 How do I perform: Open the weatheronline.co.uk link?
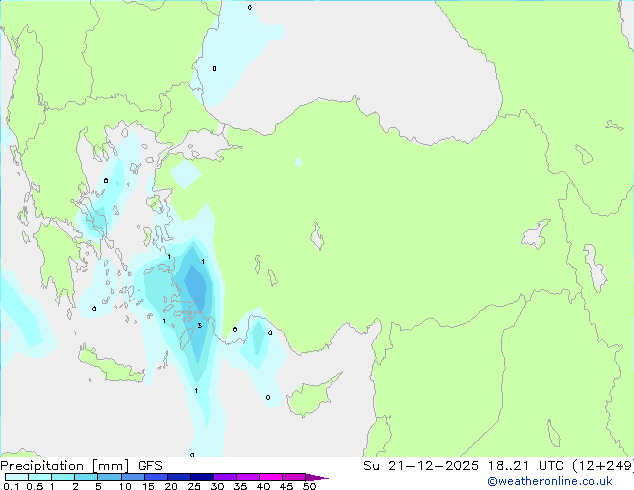tap(550, 481)
